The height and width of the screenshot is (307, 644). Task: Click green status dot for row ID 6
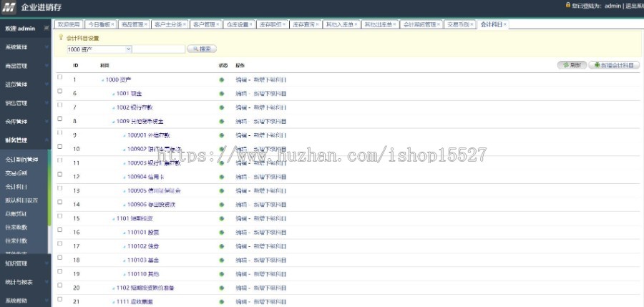(222, 94)
